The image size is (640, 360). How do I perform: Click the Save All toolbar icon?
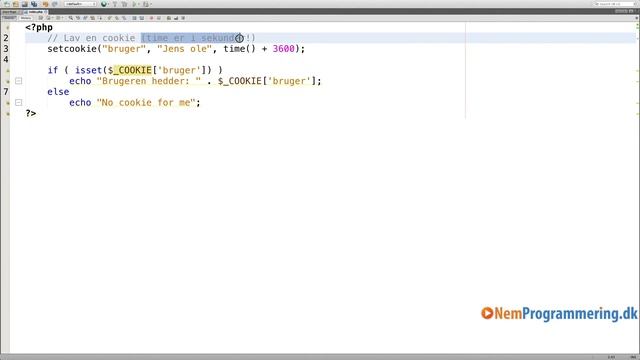(34, 4)
